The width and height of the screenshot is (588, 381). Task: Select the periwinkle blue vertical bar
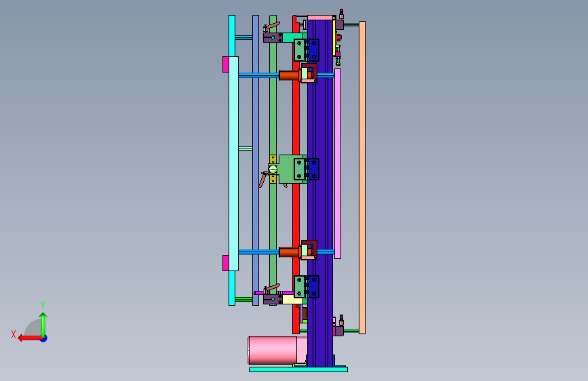(x=256, y=160)
